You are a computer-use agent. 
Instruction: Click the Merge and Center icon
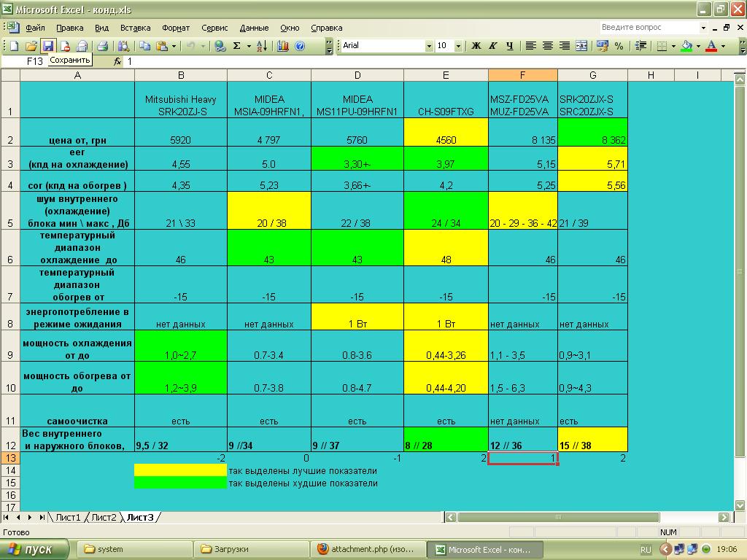coord(581,46)
